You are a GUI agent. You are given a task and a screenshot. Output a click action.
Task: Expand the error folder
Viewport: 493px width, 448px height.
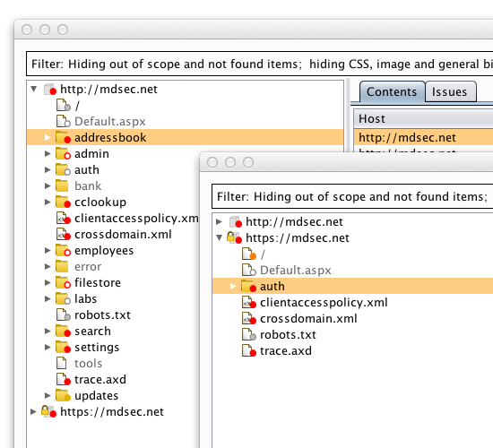click(48, 266)
